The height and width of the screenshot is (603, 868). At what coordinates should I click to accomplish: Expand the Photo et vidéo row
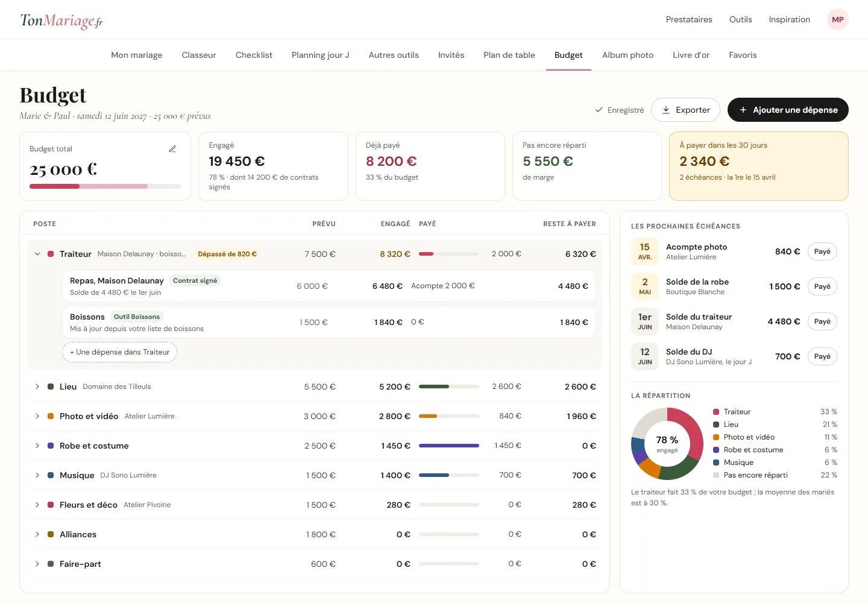click(x=37, y=416)
